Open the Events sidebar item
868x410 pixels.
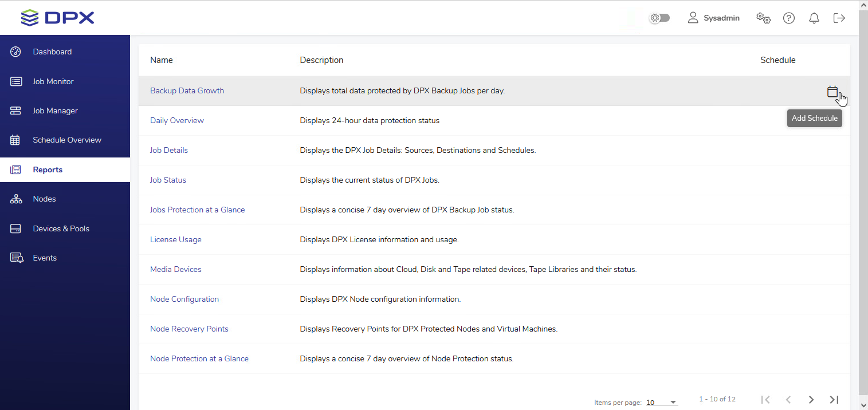click(x=45, y=258)
